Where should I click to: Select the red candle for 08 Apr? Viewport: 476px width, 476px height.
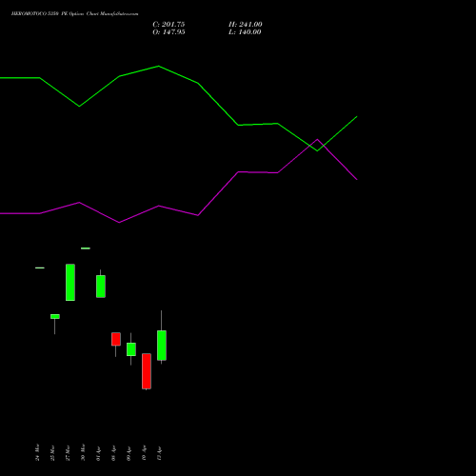116,339
